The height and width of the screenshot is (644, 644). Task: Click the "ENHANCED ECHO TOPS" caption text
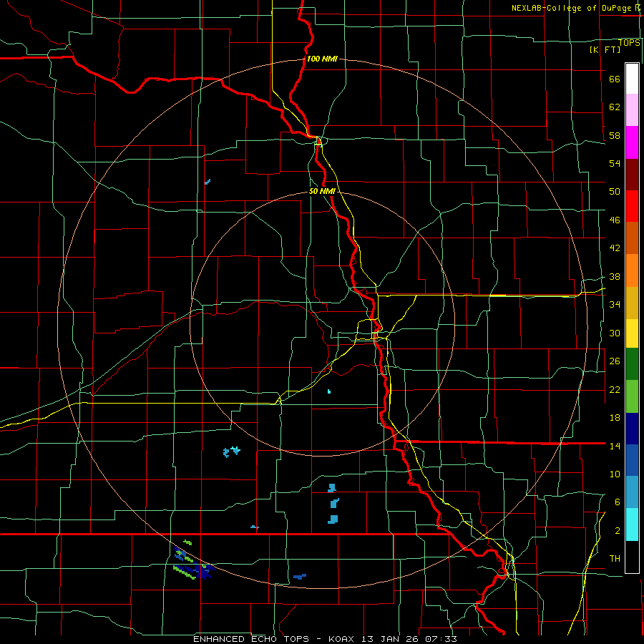point(251,639)
